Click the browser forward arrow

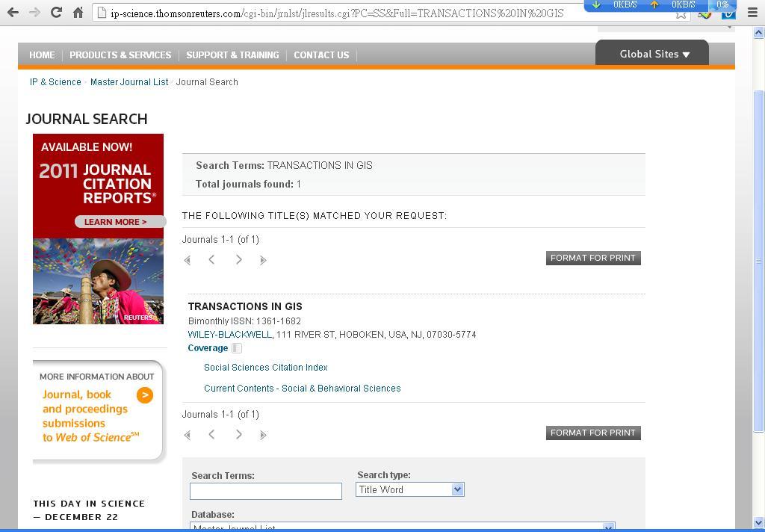pyautogui.click(x=34, y=12)
